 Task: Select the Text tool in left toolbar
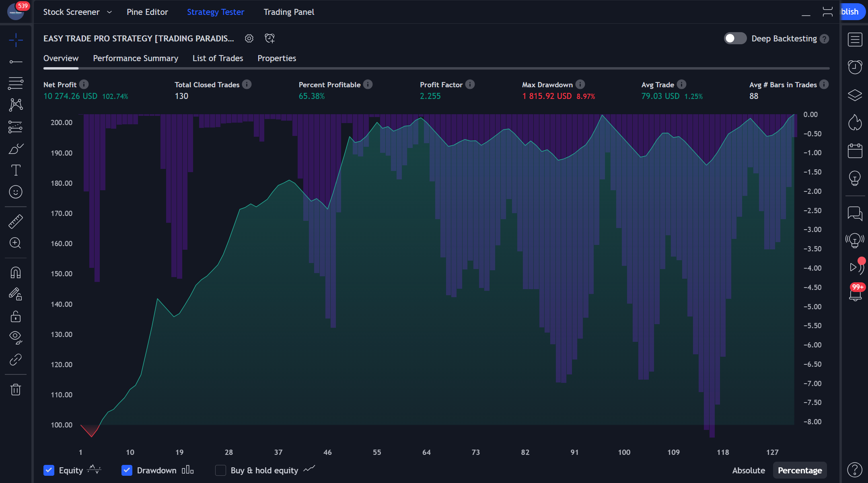tap(16, 170)
